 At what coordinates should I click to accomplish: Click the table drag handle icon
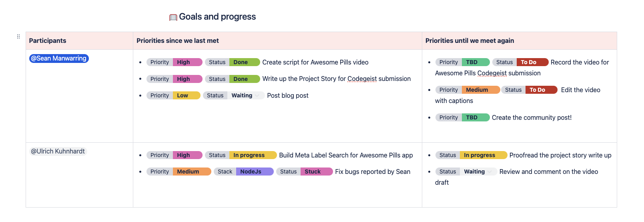pos(18,36)
